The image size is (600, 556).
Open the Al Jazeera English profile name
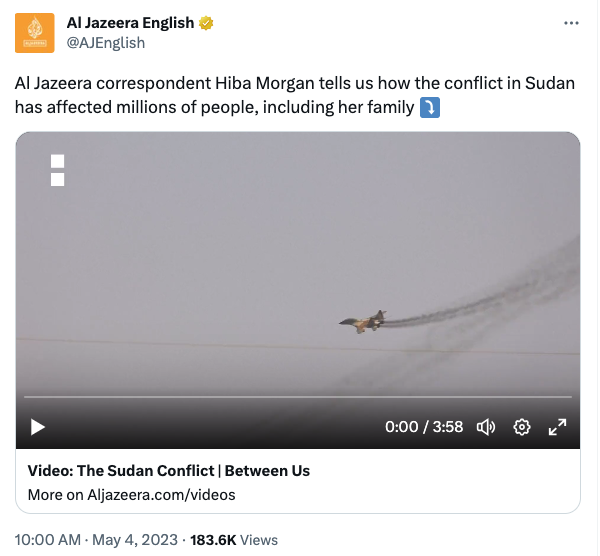click(130, 23)
